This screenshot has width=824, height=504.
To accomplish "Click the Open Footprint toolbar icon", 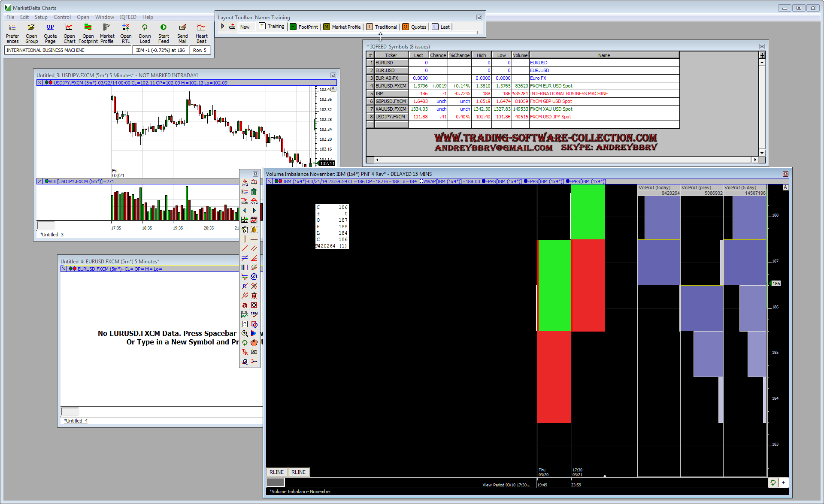I will click(x=88, y=33).
